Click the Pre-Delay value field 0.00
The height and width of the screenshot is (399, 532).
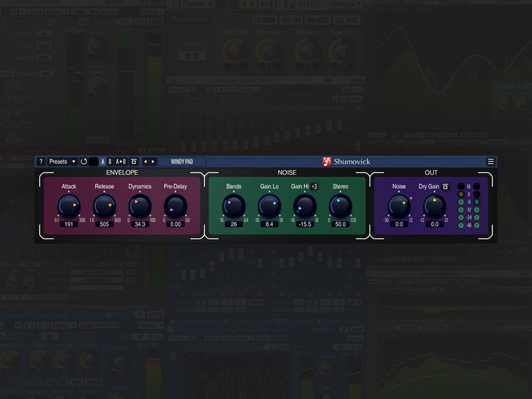click(176, 224)
